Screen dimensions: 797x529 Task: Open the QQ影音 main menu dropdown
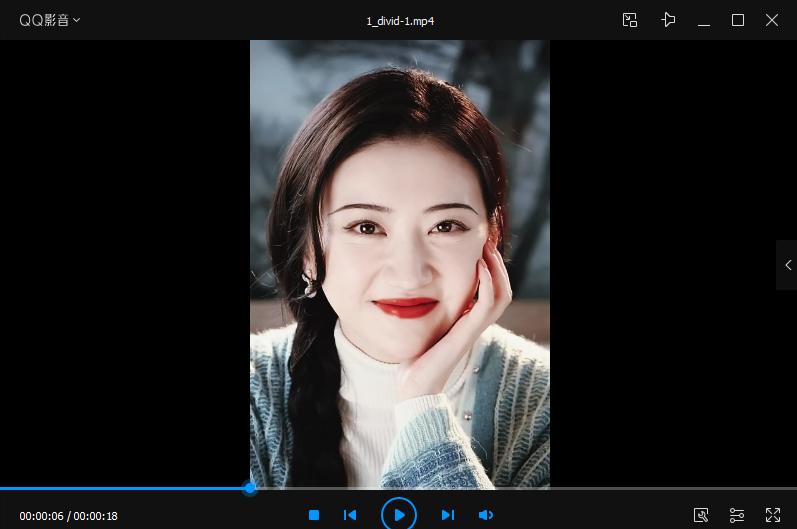tap(50, 20)
